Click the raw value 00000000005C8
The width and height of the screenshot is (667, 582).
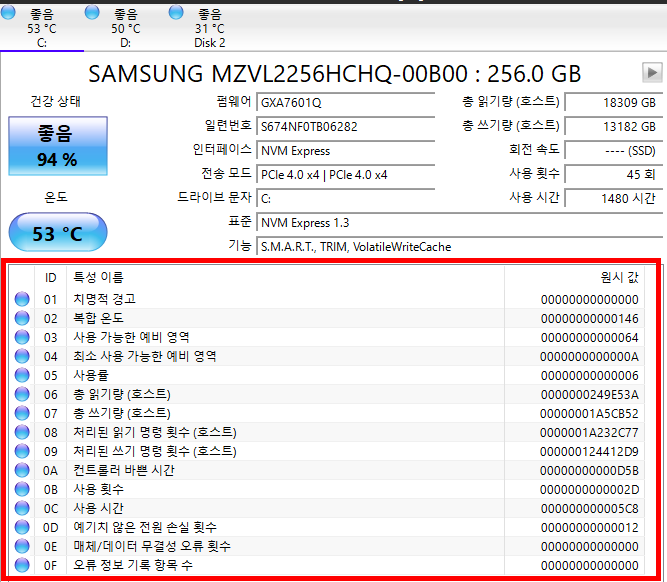click(x=590, y=509)
